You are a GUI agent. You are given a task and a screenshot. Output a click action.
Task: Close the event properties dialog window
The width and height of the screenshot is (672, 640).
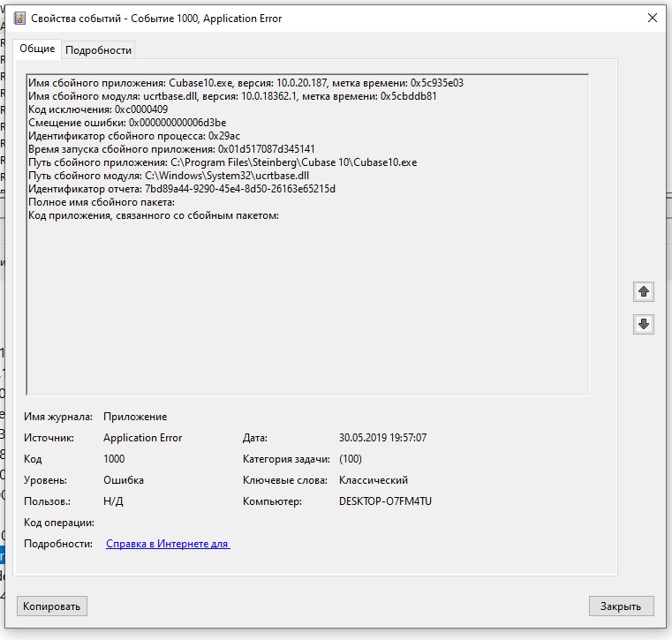click(653, 18)
